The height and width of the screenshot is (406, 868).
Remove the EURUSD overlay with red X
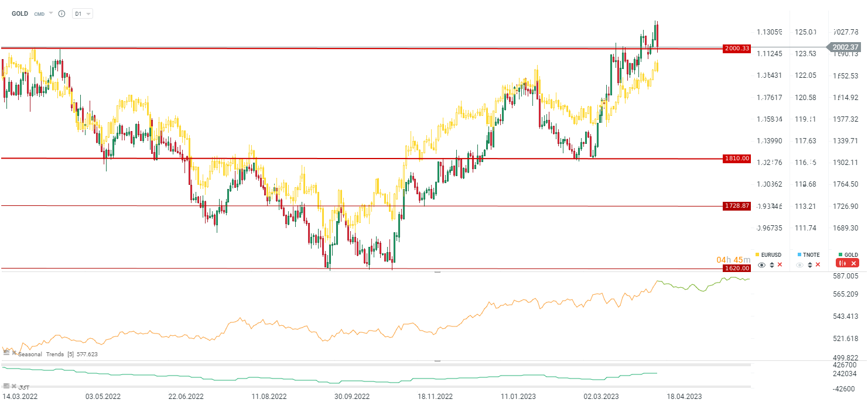(780, 265)
